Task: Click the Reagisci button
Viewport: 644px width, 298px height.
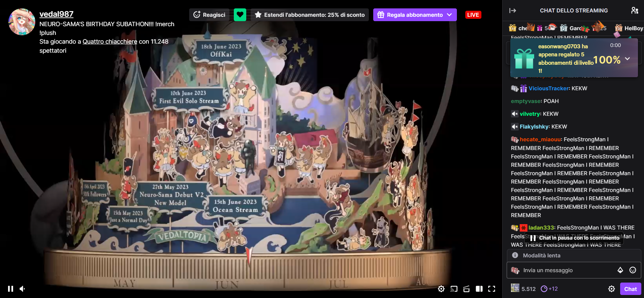Action: point(209,15)
